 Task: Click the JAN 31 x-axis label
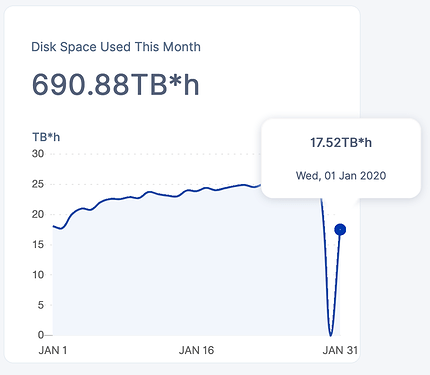pos(340,350)
